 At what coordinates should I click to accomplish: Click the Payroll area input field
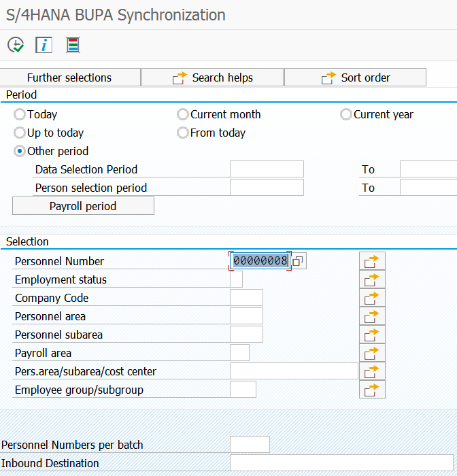coord(240,353)
